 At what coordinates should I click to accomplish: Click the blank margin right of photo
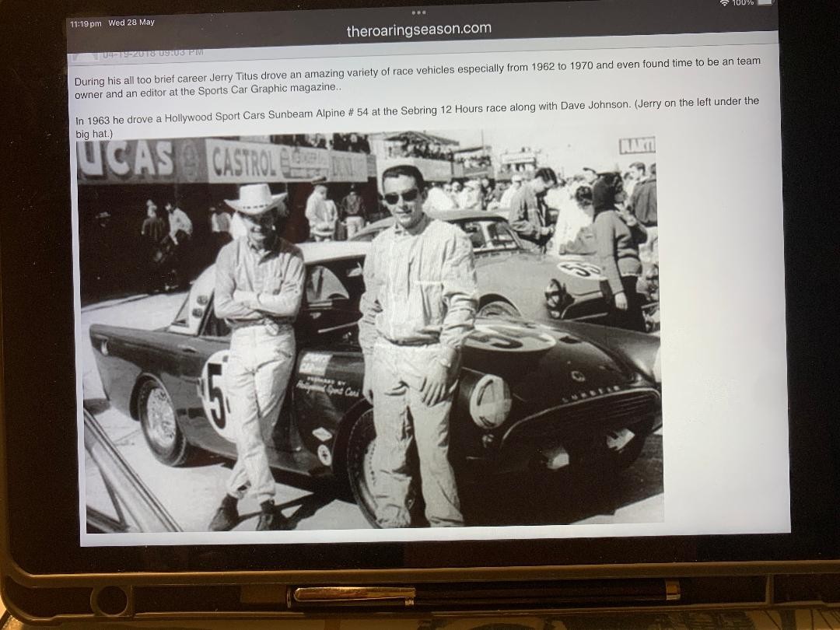723,350
